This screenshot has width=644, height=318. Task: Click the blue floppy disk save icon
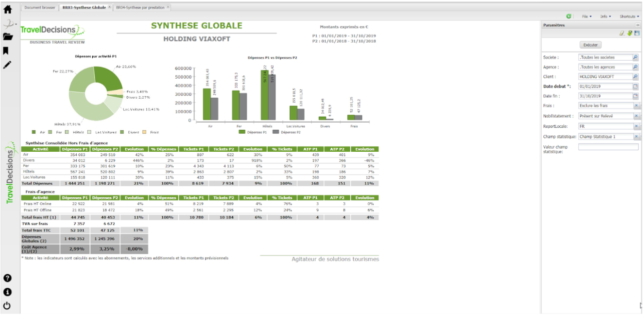tap(637, 33)
